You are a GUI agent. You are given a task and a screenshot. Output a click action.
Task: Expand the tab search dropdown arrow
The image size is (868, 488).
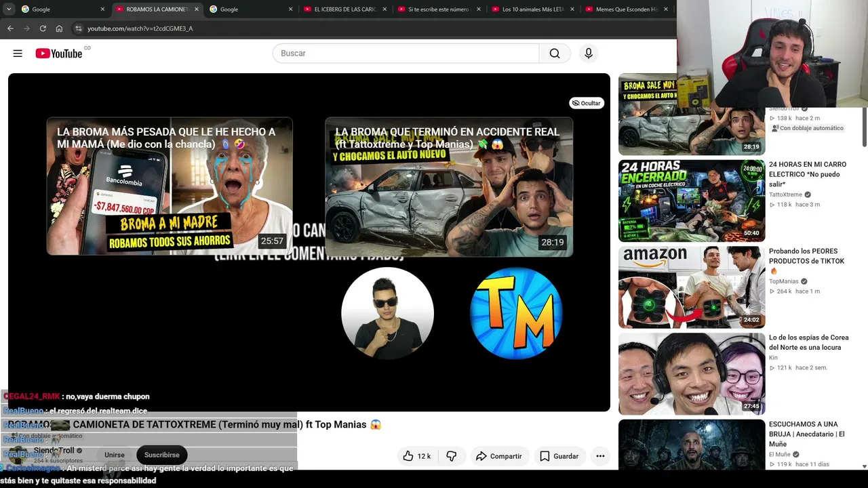(x=9, y=9)
